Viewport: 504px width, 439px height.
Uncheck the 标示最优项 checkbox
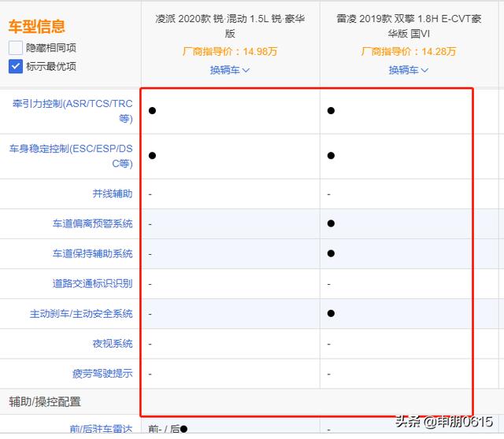(16, 66)
